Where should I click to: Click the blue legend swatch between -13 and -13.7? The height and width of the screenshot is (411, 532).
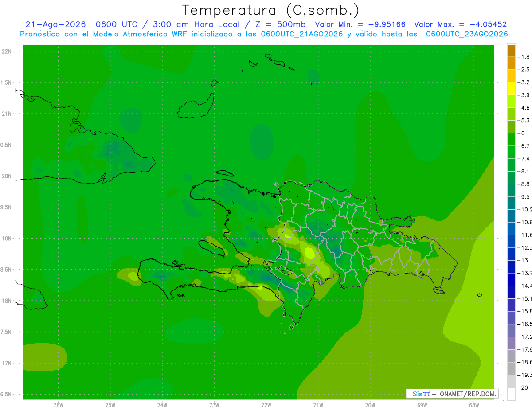pos(511,267)
